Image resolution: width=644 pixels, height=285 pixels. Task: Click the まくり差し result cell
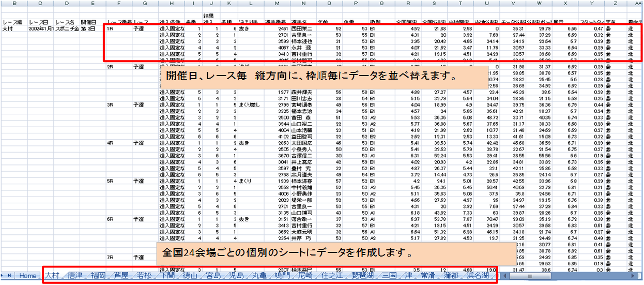252,104
